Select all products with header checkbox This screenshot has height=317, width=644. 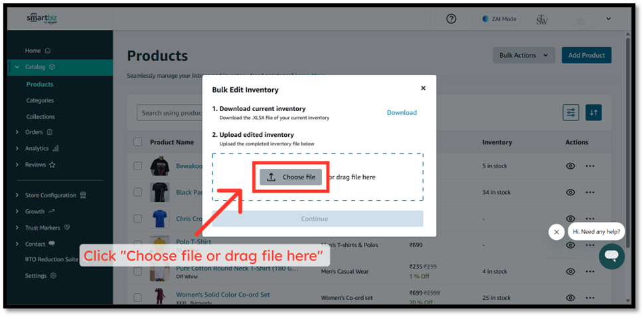click(x=137, y=142)
